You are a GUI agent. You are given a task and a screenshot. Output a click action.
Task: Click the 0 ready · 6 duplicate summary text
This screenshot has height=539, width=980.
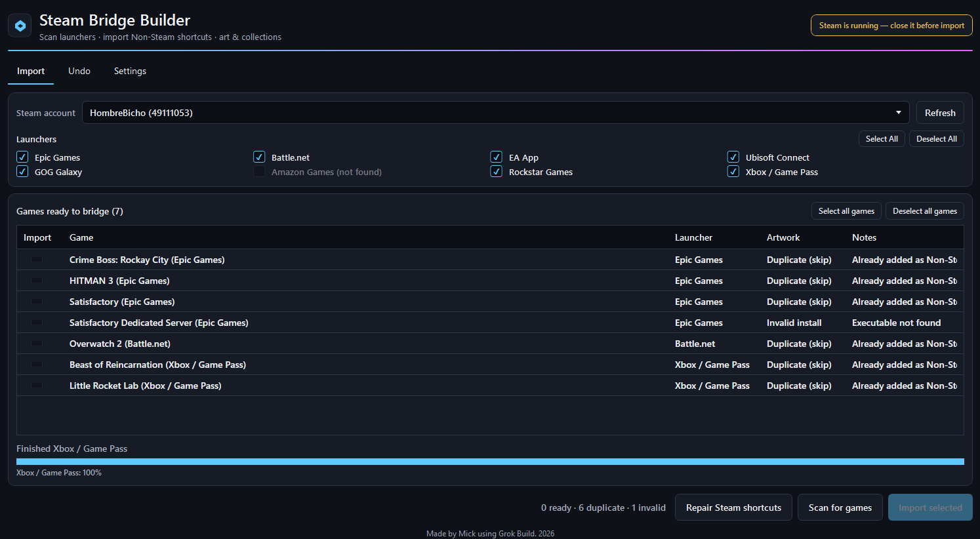coord(603,508)
